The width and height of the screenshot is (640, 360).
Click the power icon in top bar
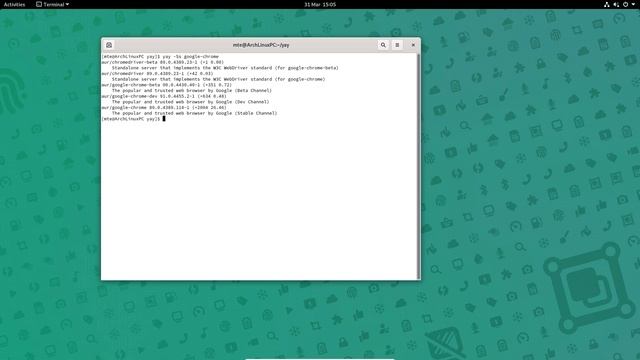(625, 4)
